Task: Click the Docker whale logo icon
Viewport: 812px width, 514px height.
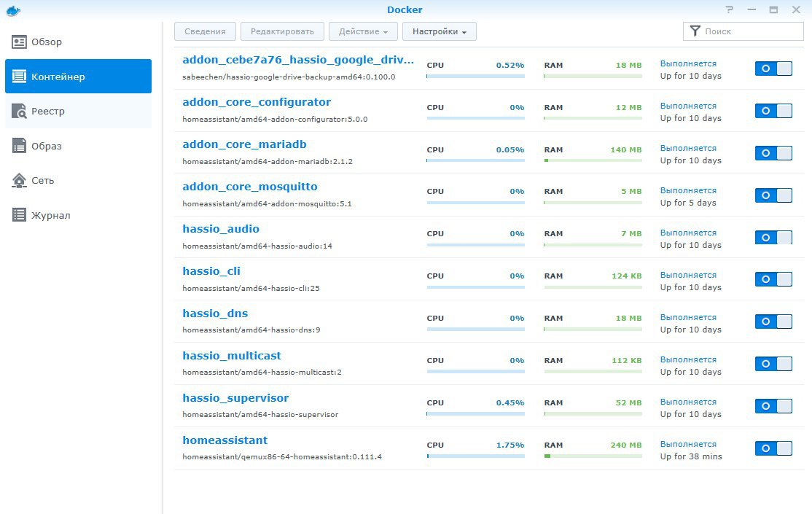Action: click(13, 10)
